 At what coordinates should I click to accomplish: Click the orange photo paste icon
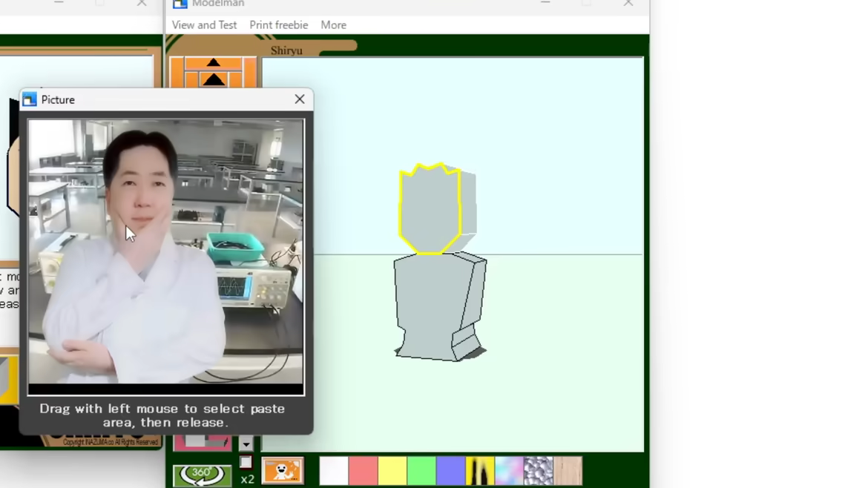coord(283,470)
